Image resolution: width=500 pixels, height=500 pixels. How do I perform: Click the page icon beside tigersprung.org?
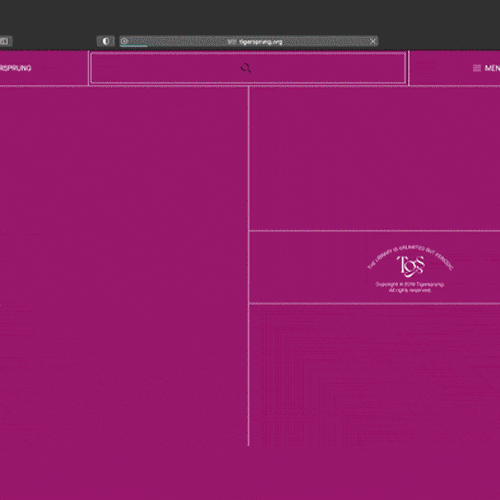click(x=232, y=42)
